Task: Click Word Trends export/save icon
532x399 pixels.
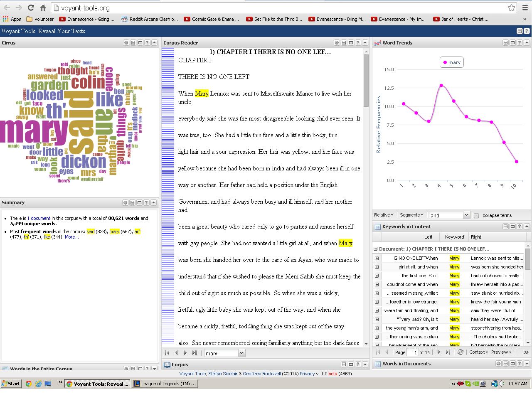Action: pyautogui.click(x=505, y=43)
